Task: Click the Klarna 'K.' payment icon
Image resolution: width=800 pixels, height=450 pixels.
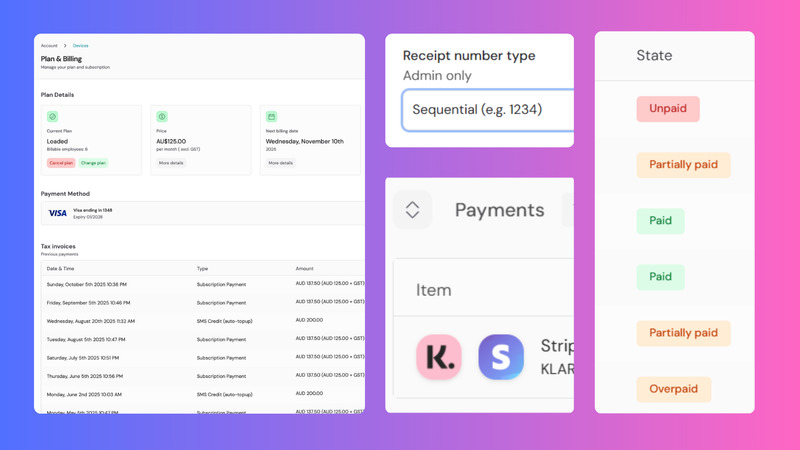Action: point(439,357)
